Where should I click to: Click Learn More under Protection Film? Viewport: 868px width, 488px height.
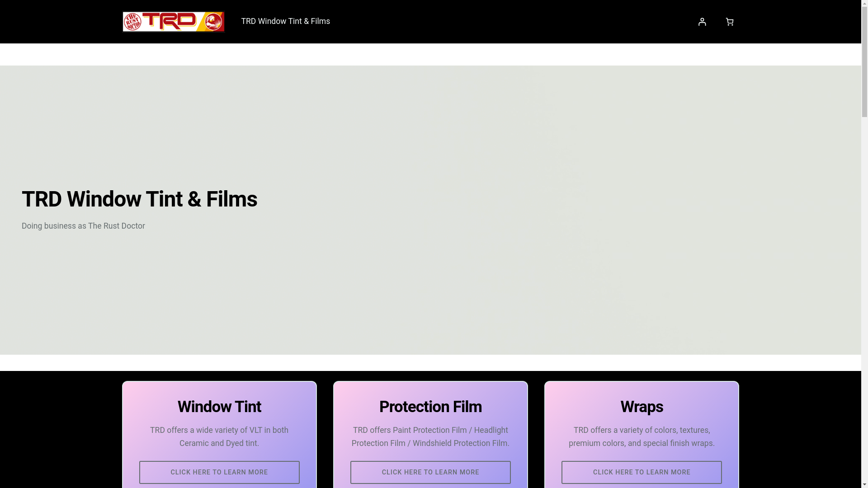pyautogui.click(x=430, y=472)
